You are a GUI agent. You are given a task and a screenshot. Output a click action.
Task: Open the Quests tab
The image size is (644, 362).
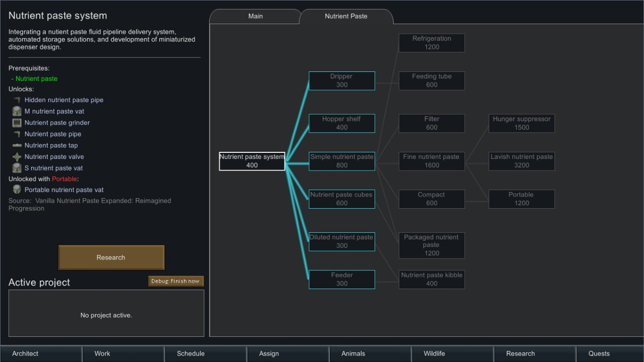610,353
